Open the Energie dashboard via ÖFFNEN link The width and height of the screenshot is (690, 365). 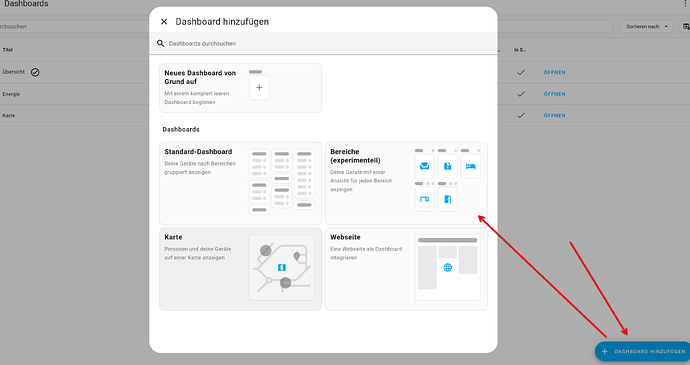click(x=554, y=94)
